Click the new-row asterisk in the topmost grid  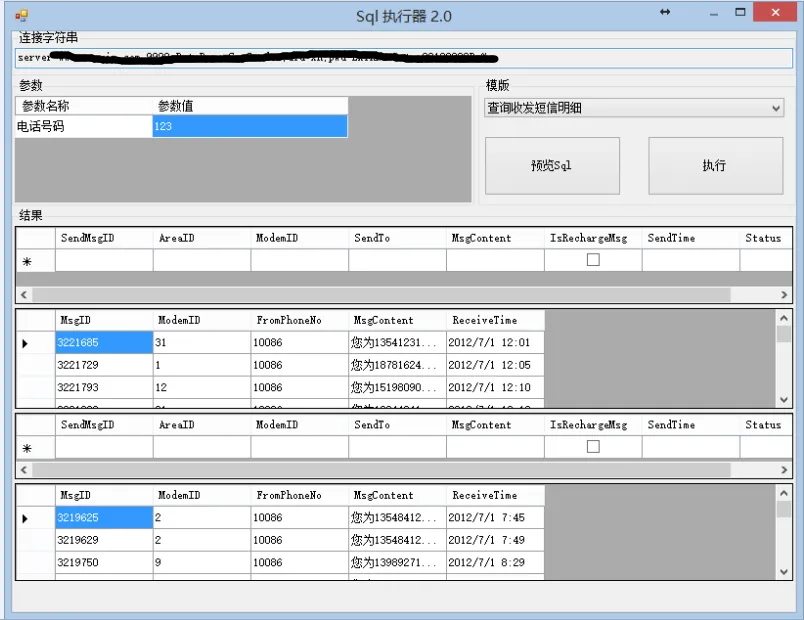26,261
